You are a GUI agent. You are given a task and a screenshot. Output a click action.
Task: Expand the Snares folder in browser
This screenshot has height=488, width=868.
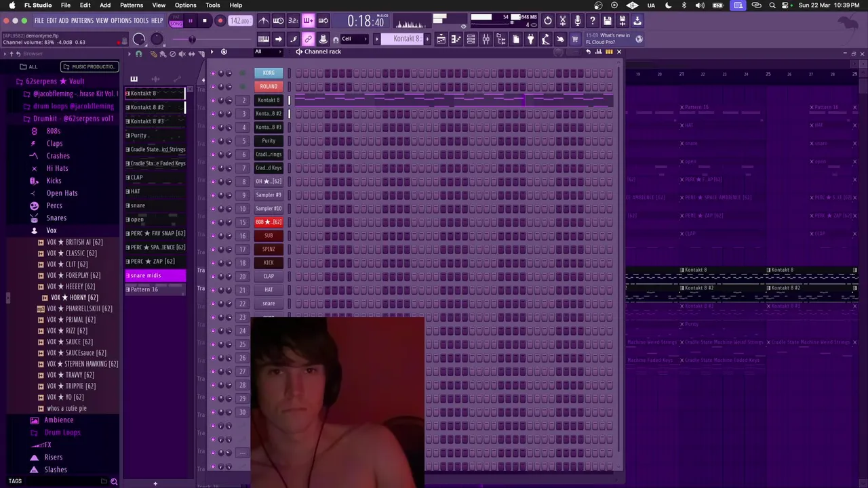[56, 218]
